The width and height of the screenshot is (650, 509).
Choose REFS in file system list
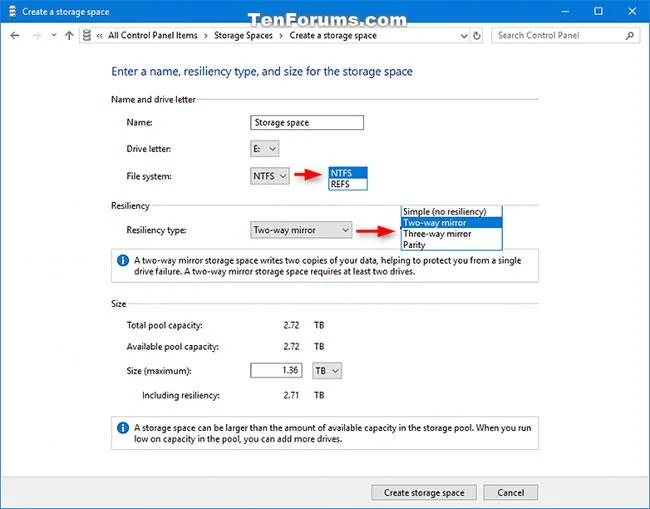click(x=348, y=184)
